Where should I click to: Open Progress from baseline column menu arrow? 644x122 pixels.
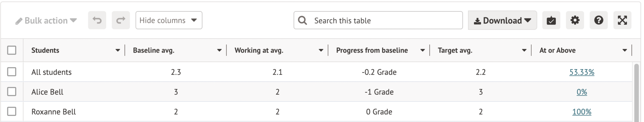pyautogui.click(x=423, y=51)
